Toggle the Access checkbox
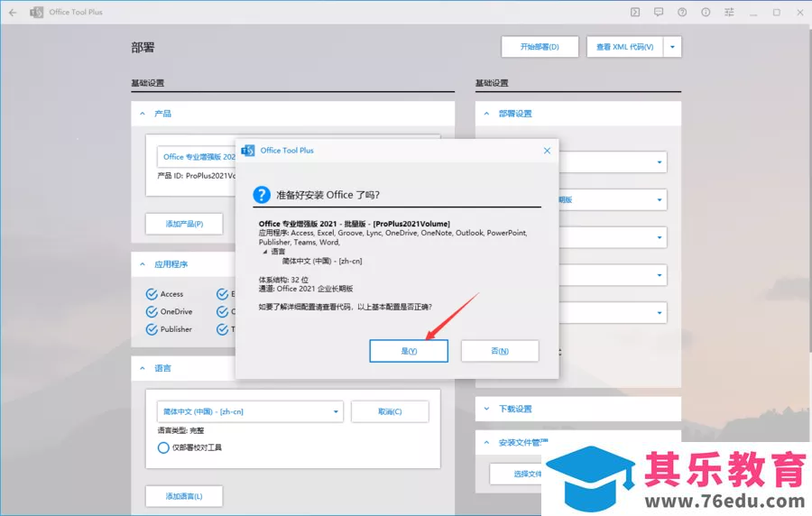812x516 pixels. coord(152,294)
